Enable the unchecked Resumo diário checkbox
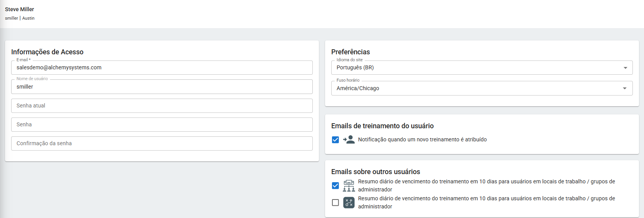The width and height of the screenshot is (644, 218). (x=335, y=203)
